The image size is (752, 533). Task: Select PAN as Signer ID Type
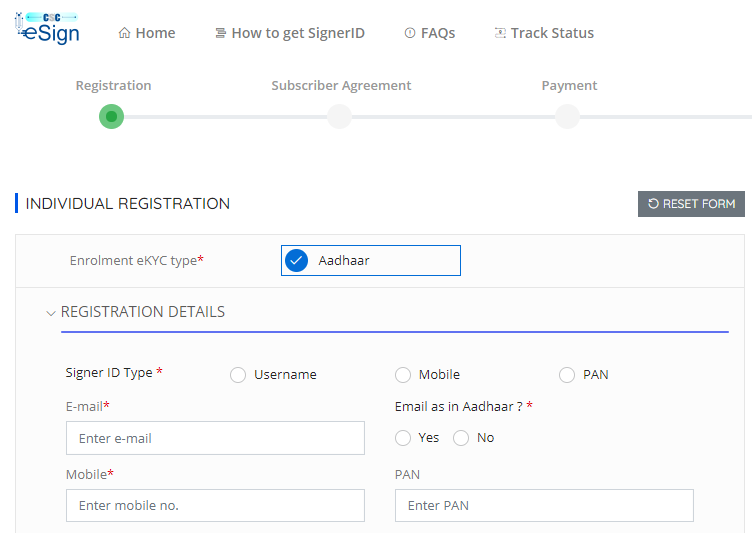pyautogui.click(x=567, y=375)
